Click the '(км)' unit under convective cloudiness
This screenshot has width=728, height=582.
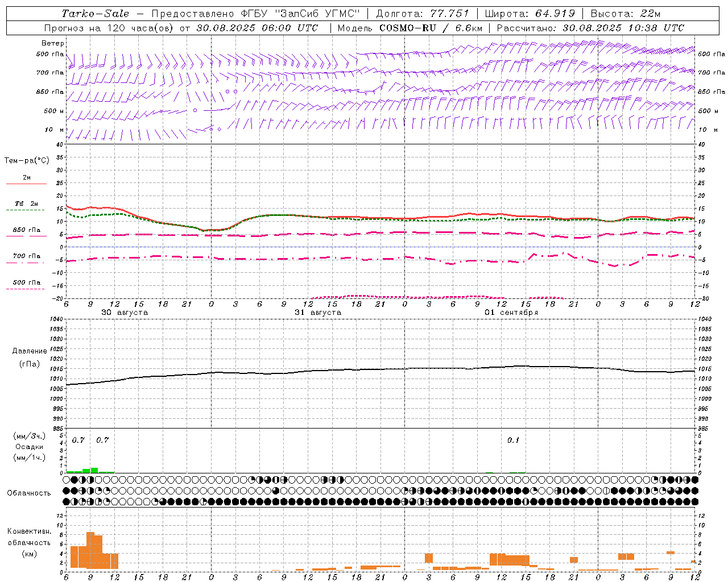click(29, 554)
